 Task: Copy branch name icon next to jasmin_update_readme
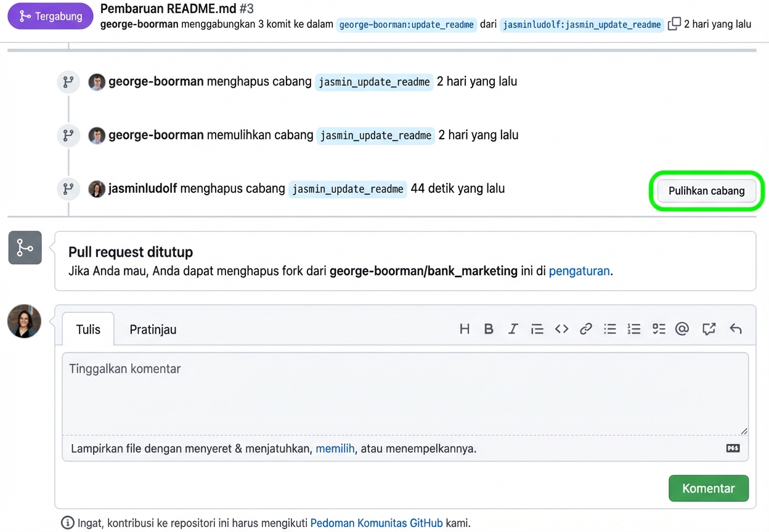pos(674,24)
